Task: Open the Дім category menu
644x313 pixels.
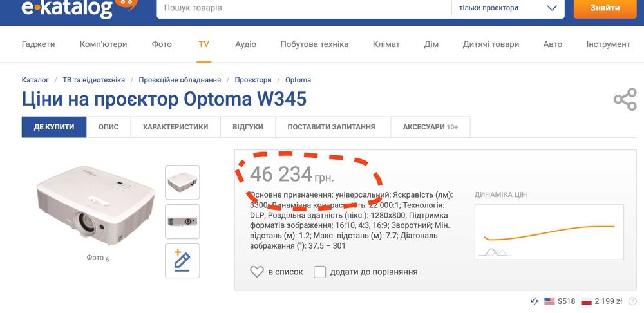Action: click(431, 44)
